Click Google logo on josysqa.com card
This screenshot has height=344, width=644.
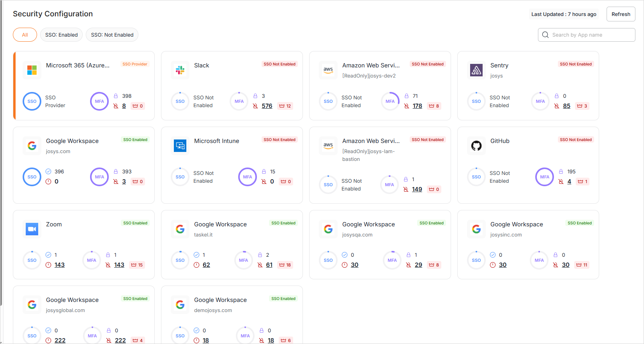coord(328,229)
